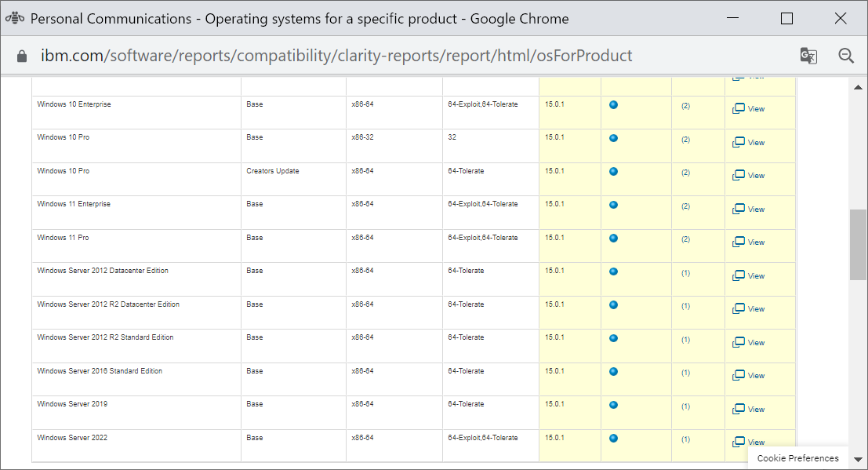
Task: Click note (1) link for Windows Server 2019
Action: pyautogui.click(x=685, y=406)
